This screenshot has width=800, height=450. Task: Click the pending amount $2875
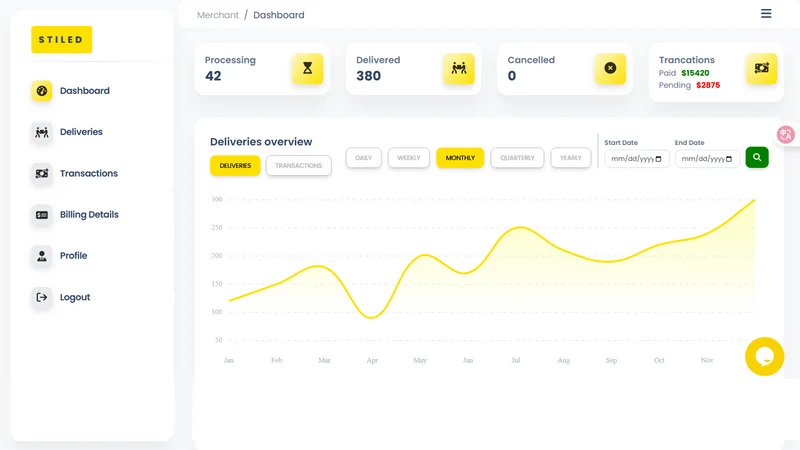(708, 85)
